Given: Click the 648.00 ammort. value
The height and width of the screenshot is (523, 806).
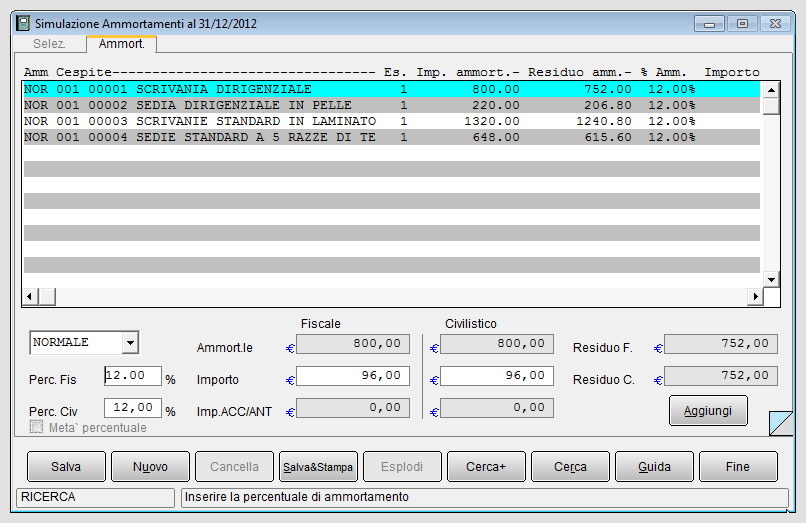Looking at the screenshot, I should pos(496,137).
